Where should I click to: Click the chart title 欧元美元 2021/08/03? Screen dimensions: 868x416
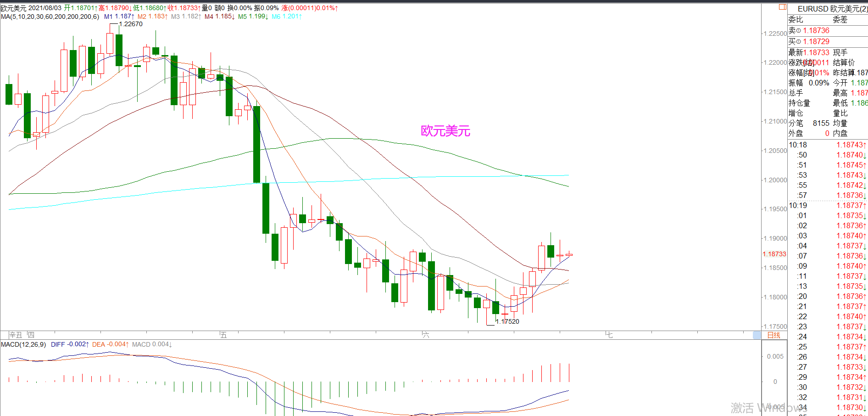[x=31, y=8]
